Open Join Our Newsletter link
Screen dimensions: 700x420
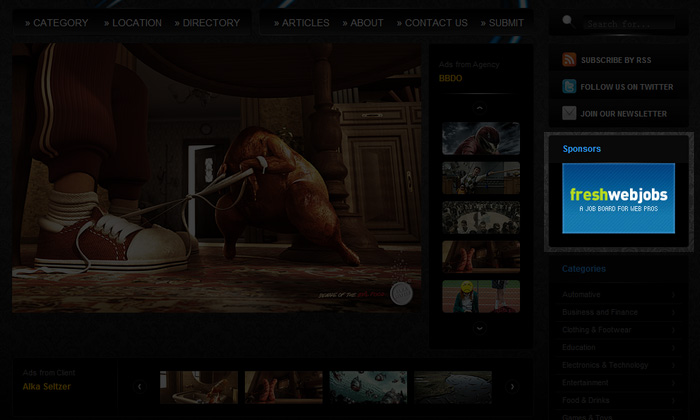(624, 114)
